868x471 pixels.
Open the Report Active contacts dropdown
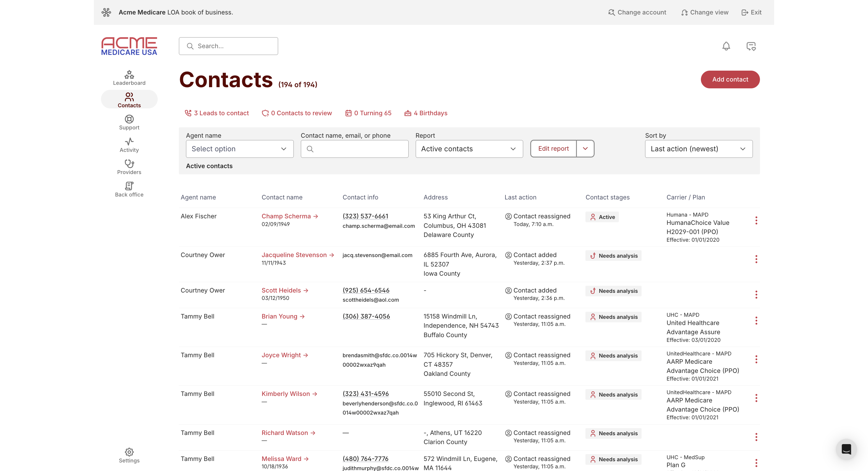pos(469,149)
